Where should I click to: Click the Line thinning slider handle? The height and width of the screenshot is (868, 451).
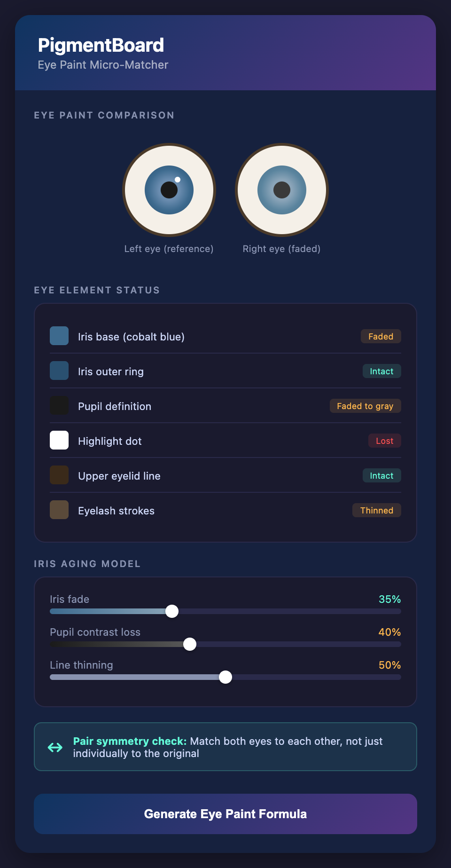point(225,677)
